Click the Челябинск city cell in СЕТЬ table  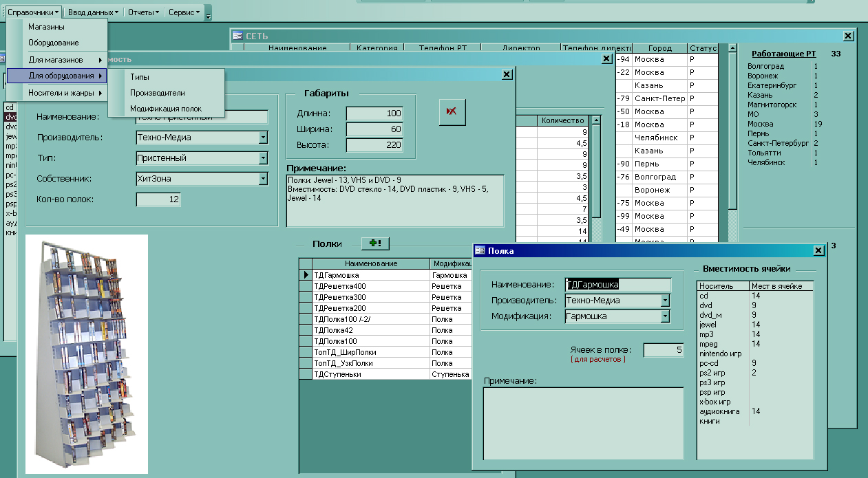point(659,138)
